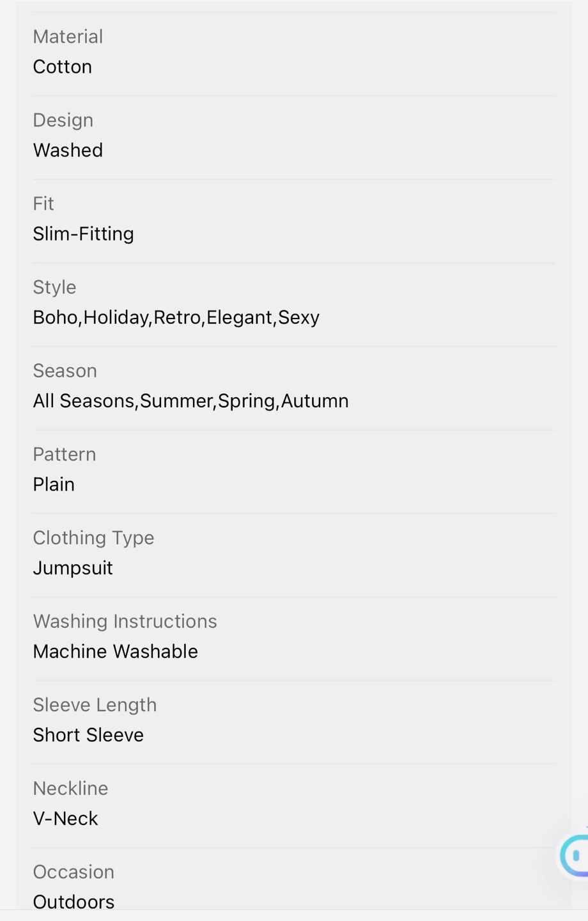Screen dimensions: 588x921
Task: Tap the Neckline label
Action: pos(70,788)
